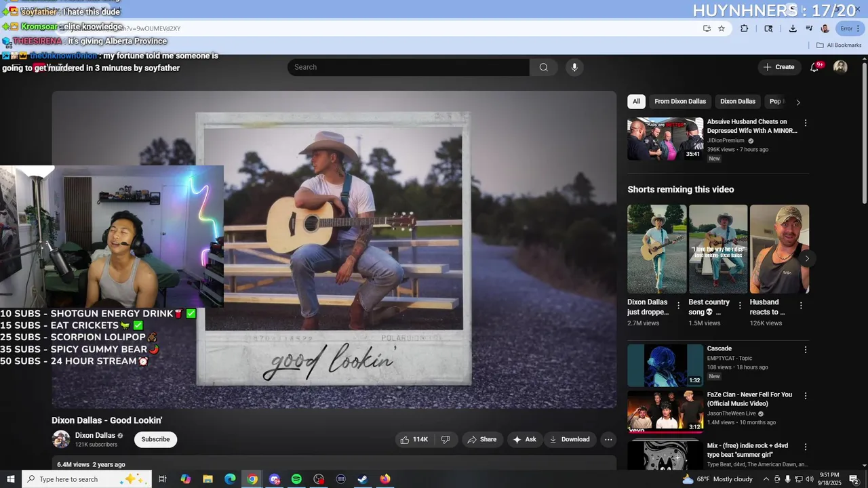Play the Cascade video thumbnail
This screenshot has height=488, width=868.
coord(665,365)
